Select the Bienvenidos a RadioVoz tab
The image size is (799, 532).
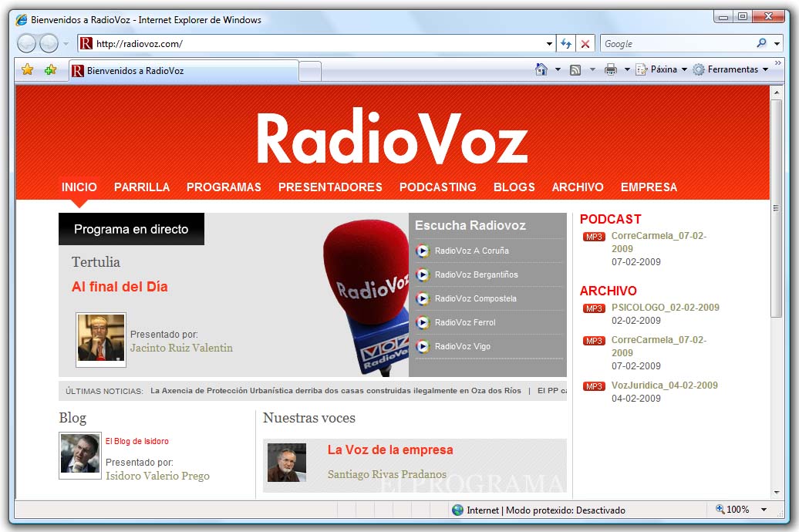184,71
